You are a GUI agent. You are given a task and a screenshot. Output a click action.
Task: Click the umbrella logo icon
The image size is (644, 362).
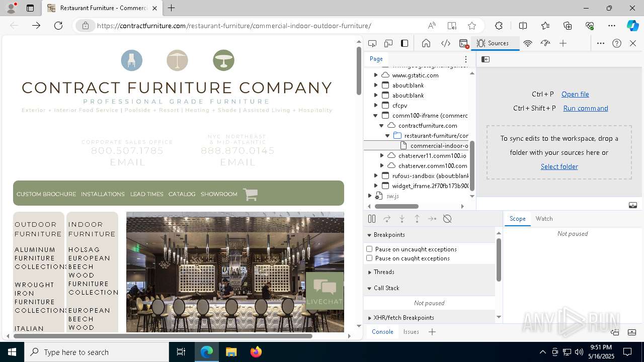coord(178,60)
